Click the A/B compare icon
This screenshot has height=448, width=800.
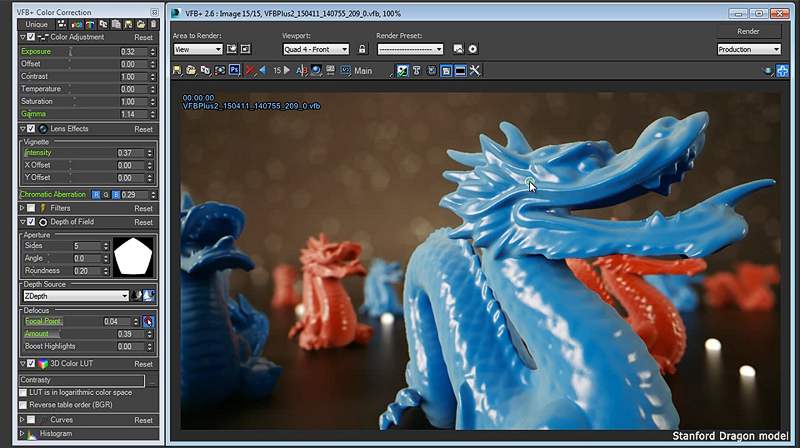click(301, 71)
